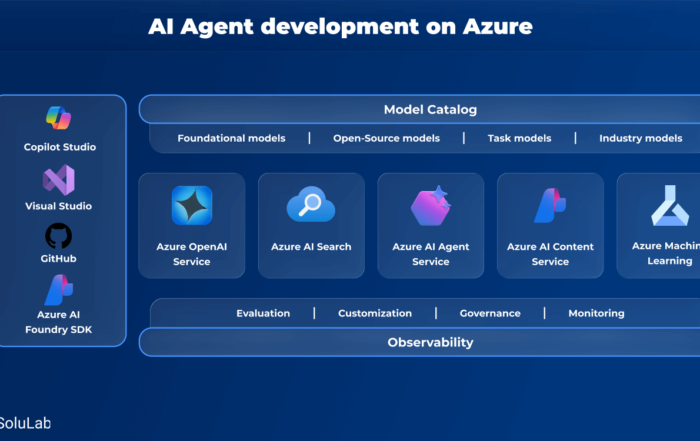The width and height of the screenshot is (700, 441).
Task: Choose the Industry models item
Action: 640,138
